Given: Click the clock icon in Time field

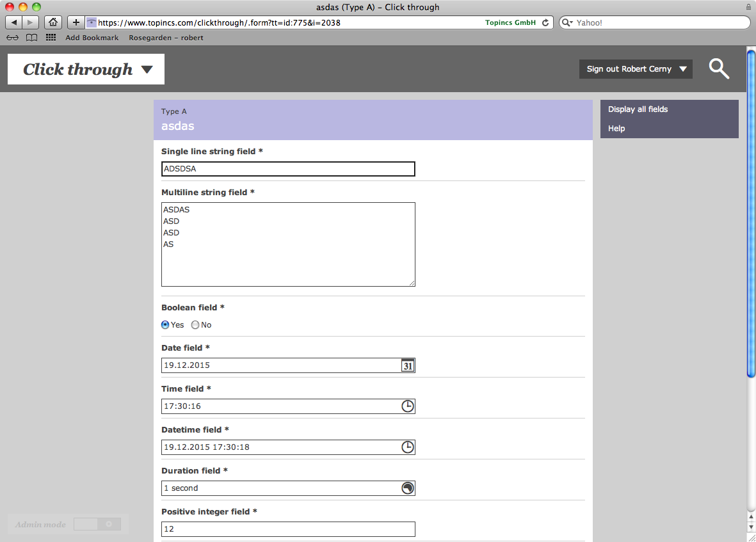Looking at the screenshot, I should (408, 406).
